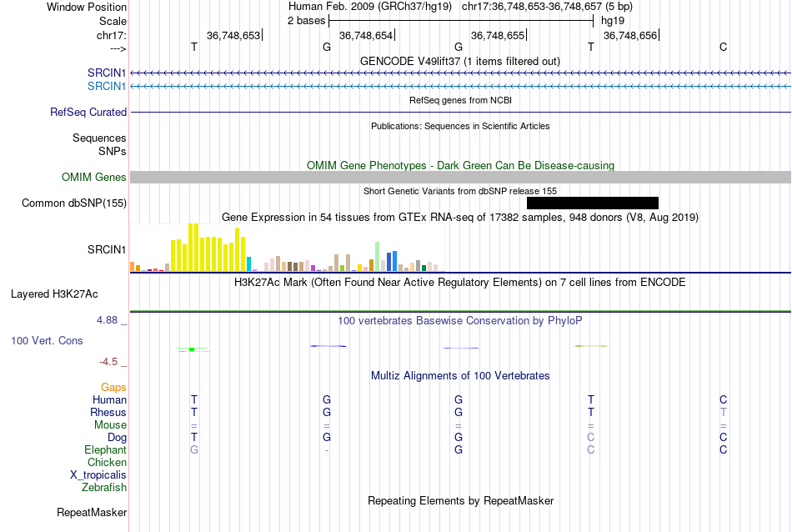The width and height of the screenshot is (792, 532).
Task: Click the RefSeq Curated gene line
Action: [x=460, y=113]
